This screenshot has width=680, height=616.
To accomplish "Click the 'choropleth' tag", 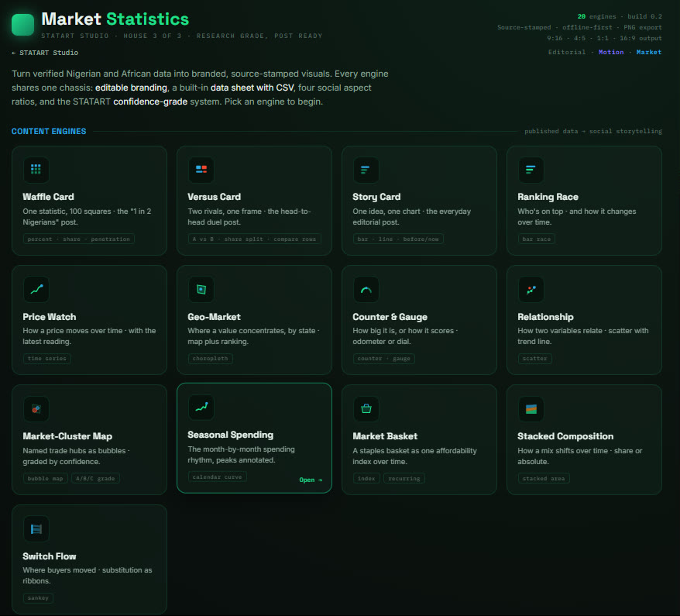I will [x=210, y=358].
